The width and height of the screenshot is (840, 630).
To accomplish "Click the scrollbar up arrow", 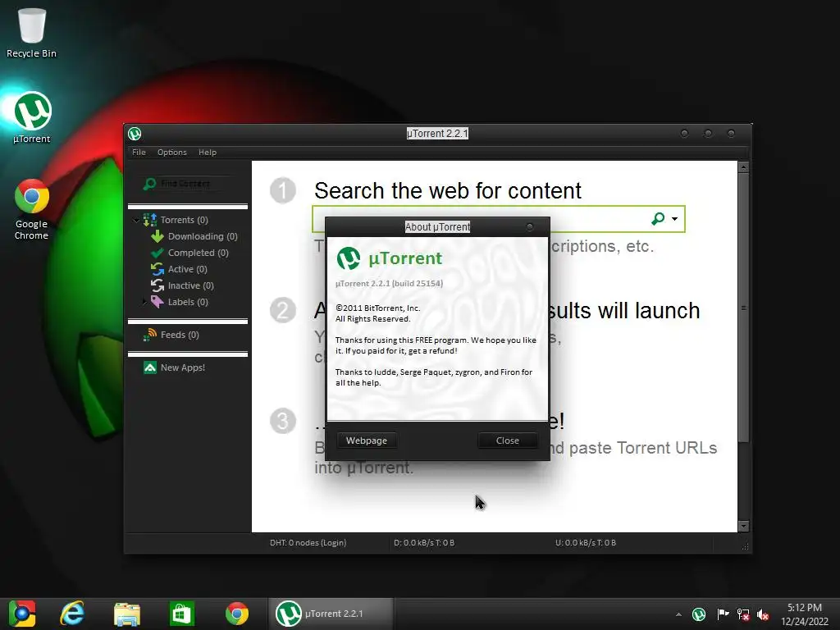I will (743, 167).
